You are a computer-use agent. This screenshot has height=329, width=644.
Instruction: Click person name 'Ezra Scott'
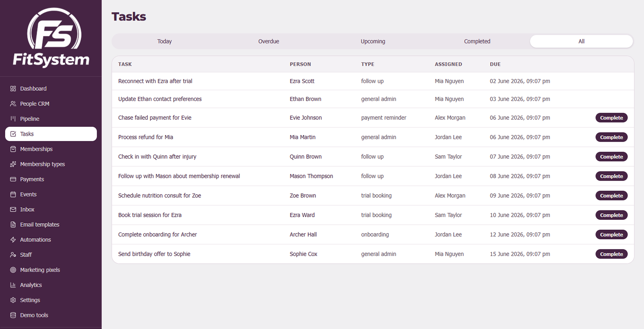[302, 81]
